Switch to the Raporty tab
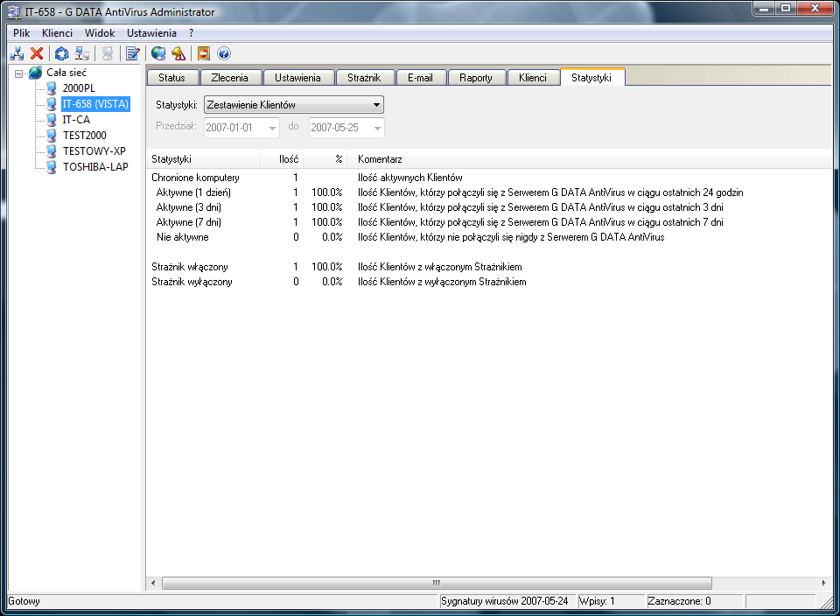Viewport: 840px width, 616px height. pos(476,78)
